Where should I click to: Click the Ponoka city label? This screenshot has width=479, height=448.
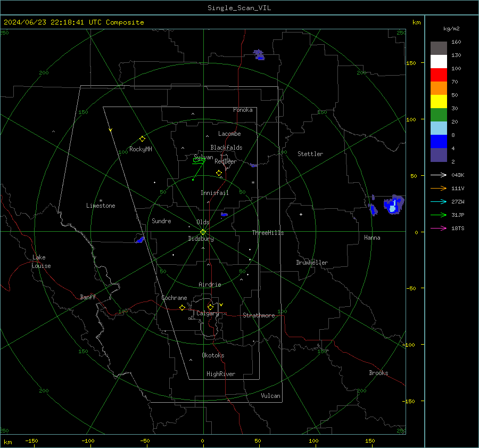[x=243, y=110]
